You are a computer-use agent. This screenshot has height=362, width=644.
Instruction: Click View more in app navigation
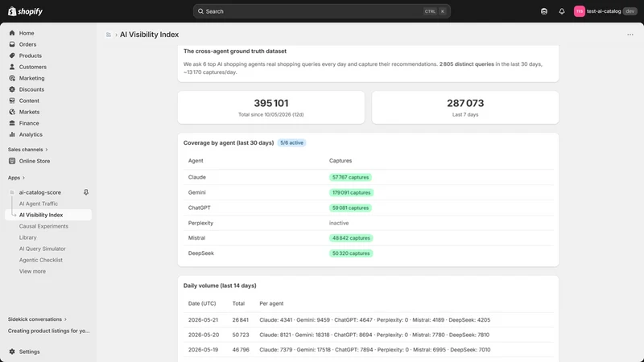[32, 271]
